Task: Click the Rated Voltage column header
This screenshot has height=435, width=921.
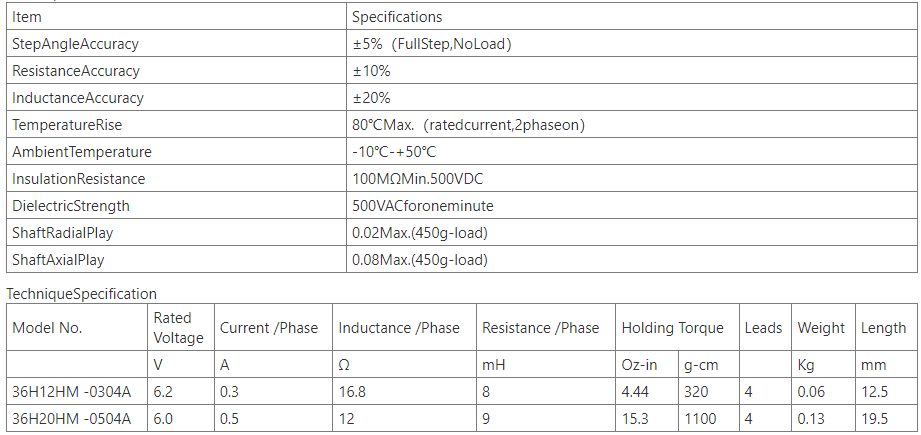Action: coord(181,328)
